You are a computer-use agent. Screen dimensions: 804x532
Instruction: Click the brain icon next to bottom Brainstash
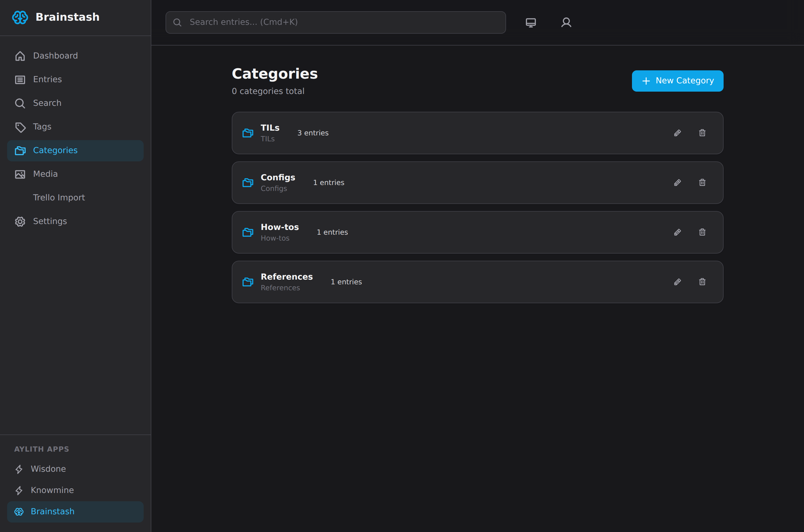click(x=19, y=512)
